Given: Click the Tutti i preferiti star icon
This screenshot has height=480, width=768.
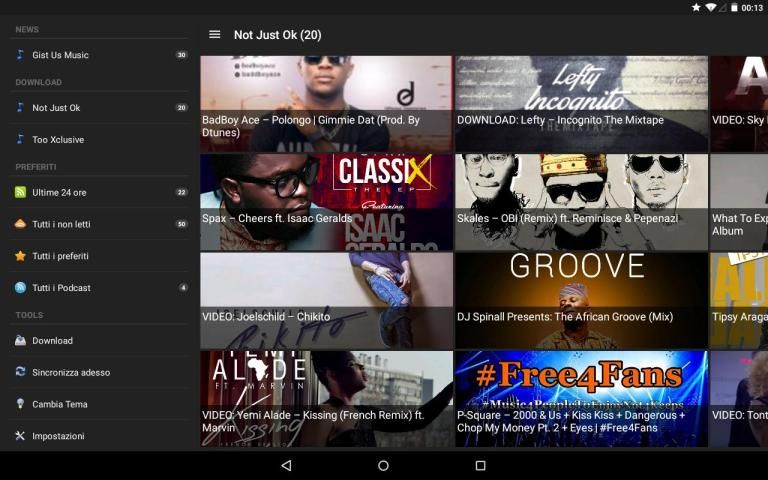Looking at the screenshot, I should [x=20, y=256].
